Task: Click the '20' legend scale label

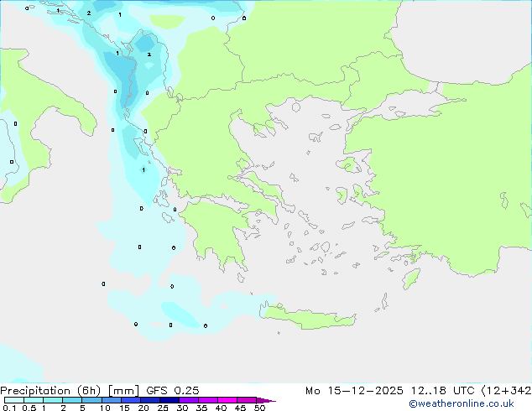Action: 143,408
